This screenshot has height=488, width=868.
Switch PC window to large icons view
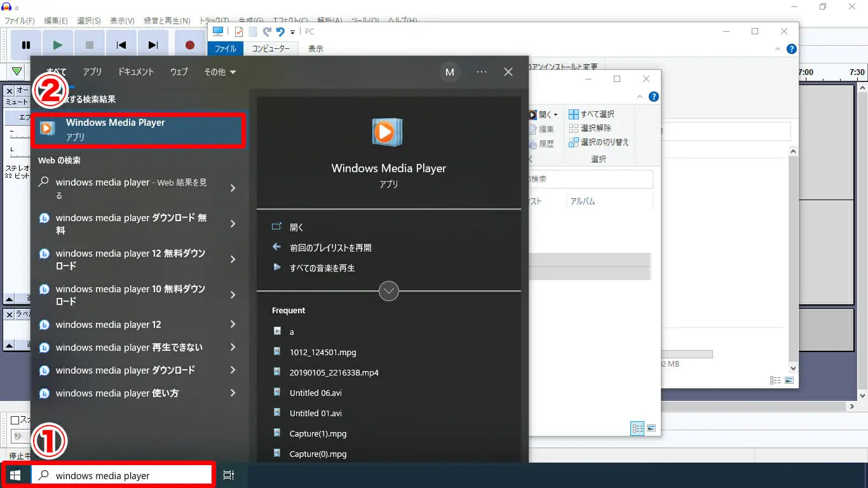point(789,381)
